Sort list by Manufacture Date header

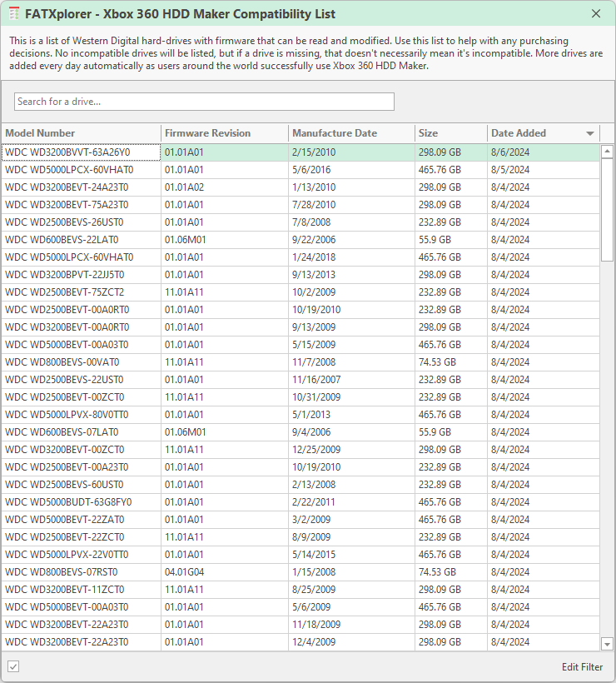coord(335,133)
